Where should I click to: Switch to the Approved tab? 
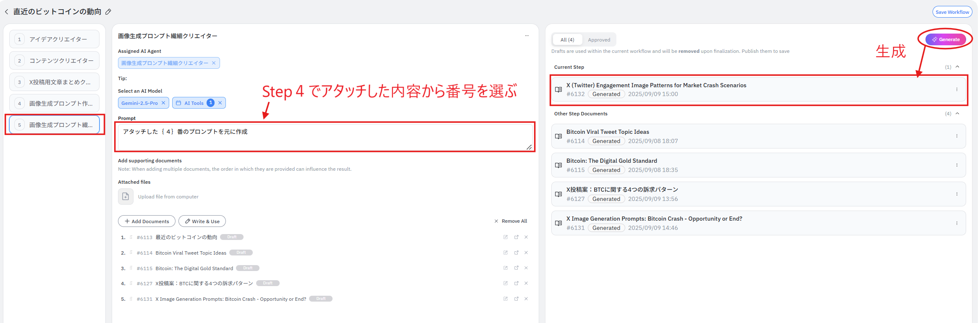pyautogui.click(x=599, y=40)
